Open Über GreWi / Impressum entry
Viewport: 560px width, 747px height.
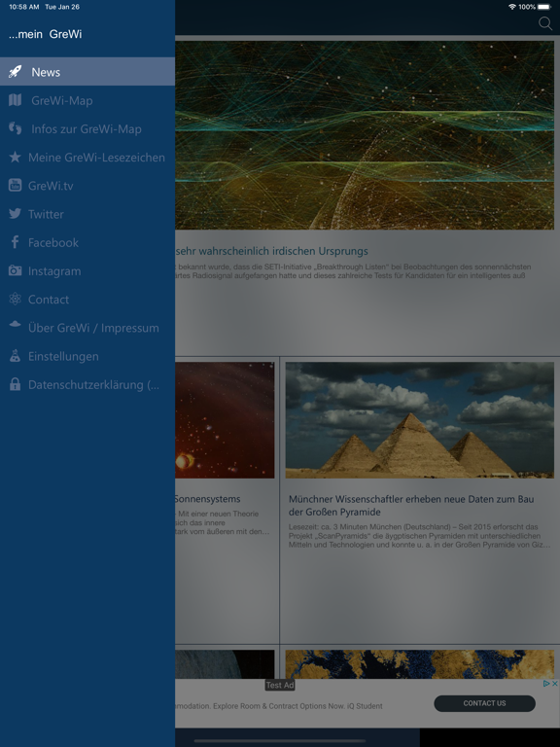(x=87, y=328)
